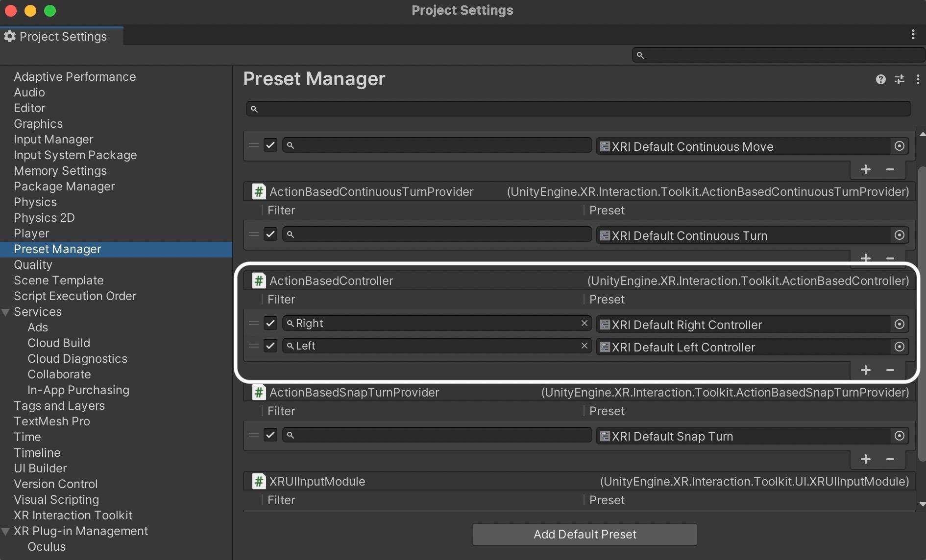Click the magnifier icon in the preset search bar
The image size is (926, 560).
tap(255, 109)
